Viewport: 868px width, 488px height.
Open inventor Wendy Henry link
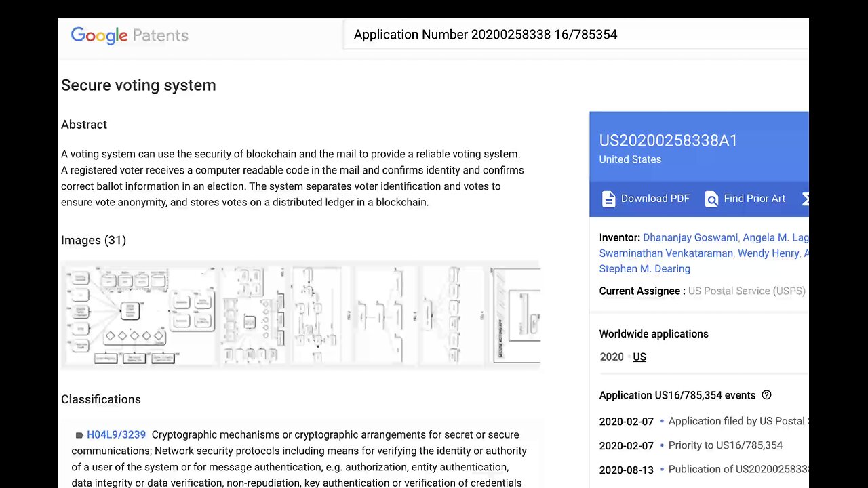click(x=768, y=253)
